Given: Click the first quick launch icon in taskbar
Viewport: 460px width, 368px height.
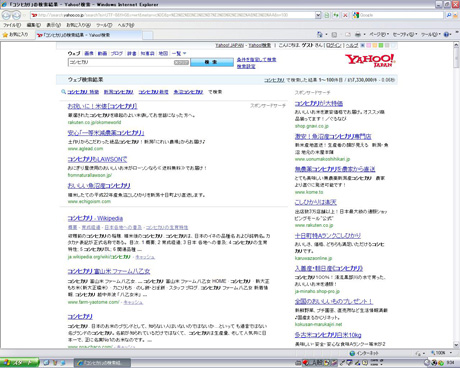Looking at the screenshot, I should (x=46, y=363).
